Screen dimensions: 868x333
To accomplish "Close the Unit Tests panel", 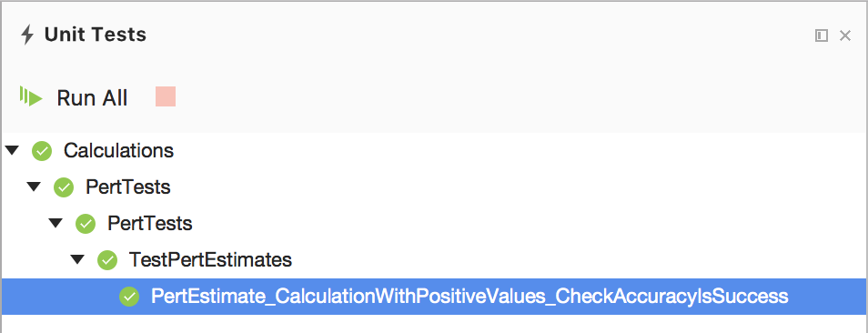I will pos(845,36).
